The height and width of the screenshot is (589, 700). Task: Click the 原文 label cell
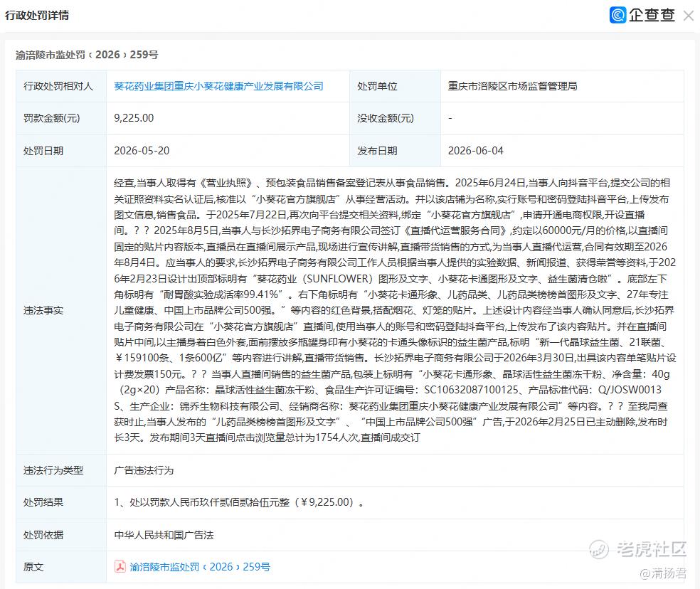[61, 567]
